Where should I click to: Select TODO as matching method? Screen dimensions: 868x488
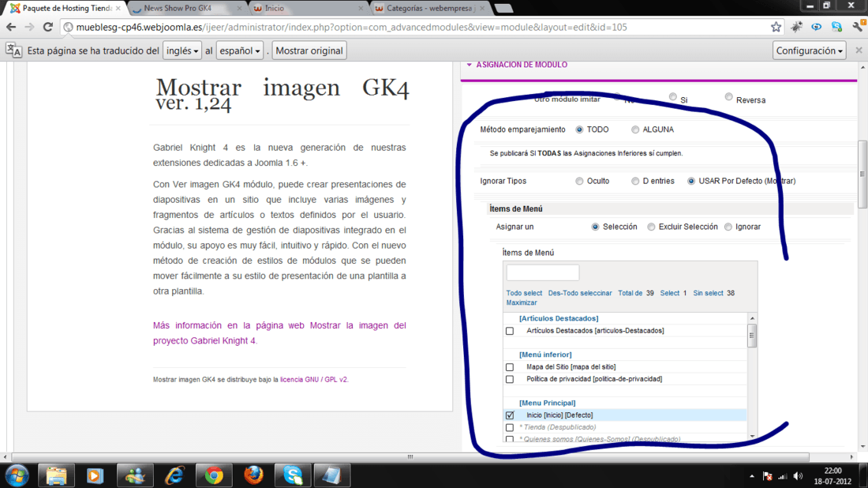point(579,130)
